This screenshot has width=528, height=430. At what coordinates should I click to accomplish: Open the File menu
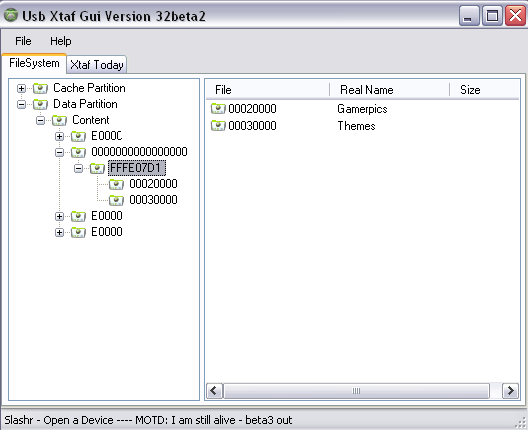[23, 41]
